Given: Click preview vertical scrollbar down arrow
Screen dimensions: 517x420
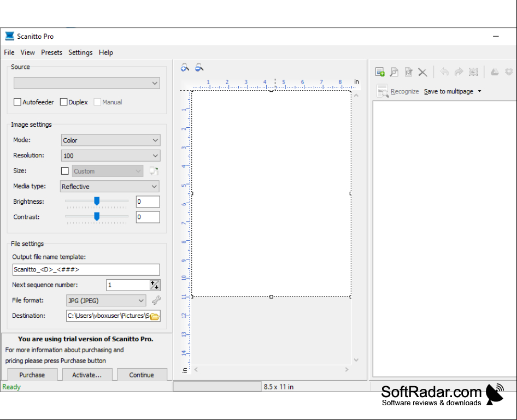Looking at the screenshot, I should 356,360.
